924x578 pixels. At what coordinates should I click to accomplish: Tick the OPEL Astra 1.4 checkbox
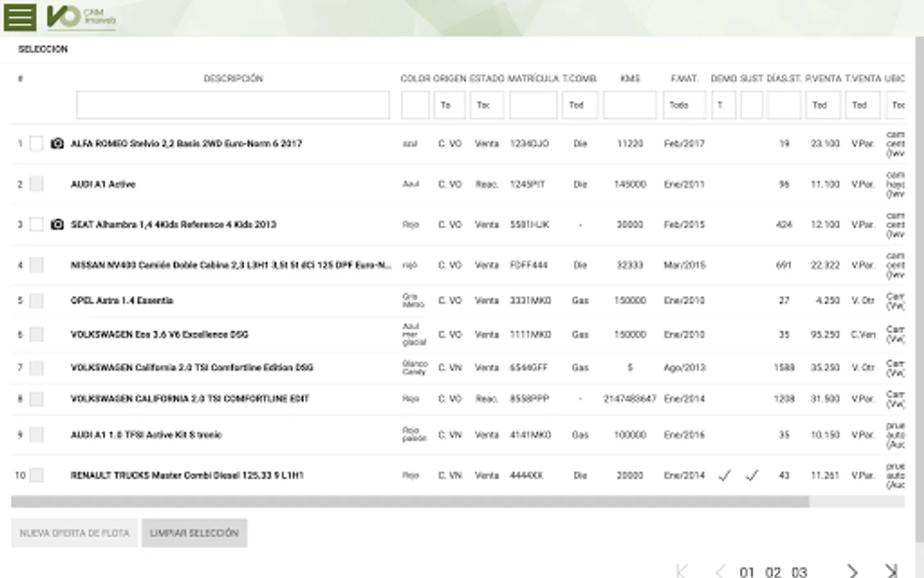[37, 301]
